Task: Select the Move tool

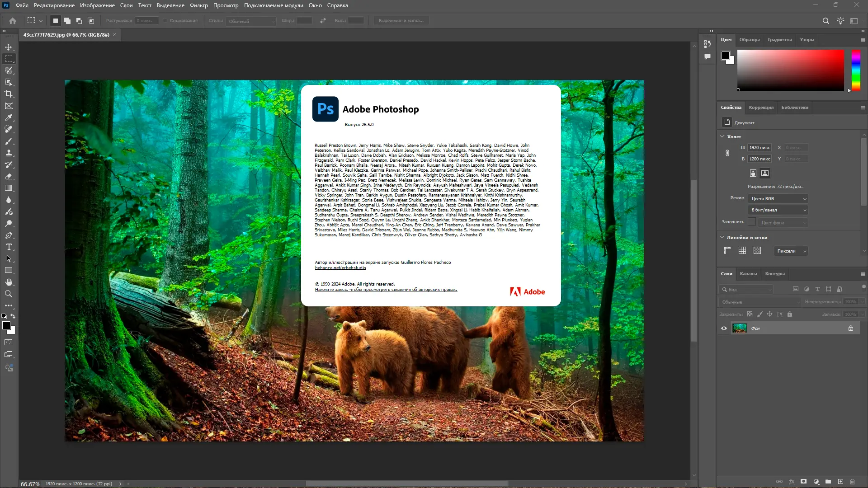Action: click(x=9, y=47)
